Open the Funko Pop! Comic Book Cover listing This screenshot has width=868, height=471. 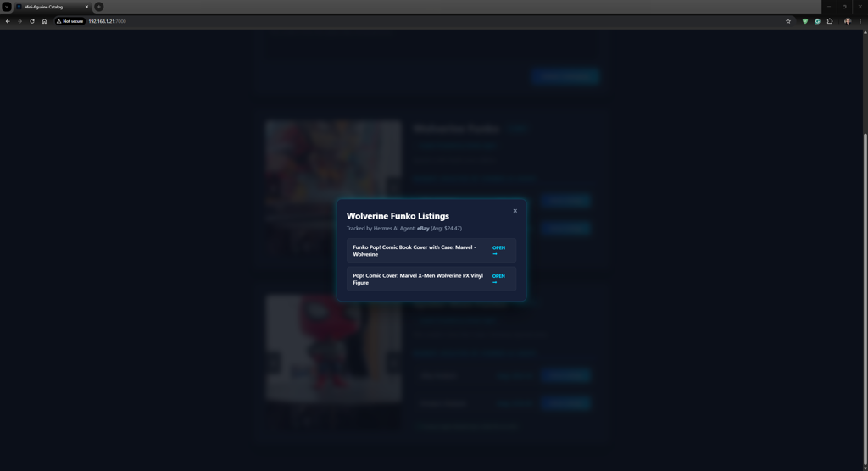point(498,251)
